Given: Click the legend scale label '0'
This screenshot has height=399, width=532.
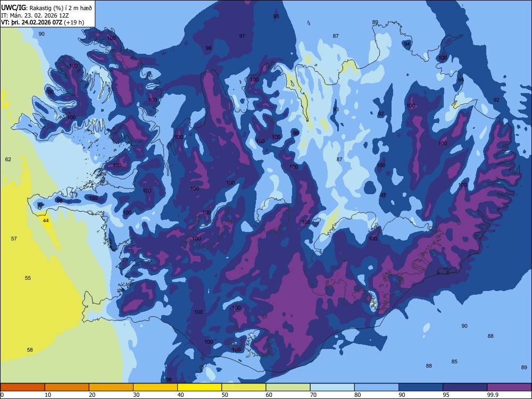Looking at the screenshot, I should (2, 395).
